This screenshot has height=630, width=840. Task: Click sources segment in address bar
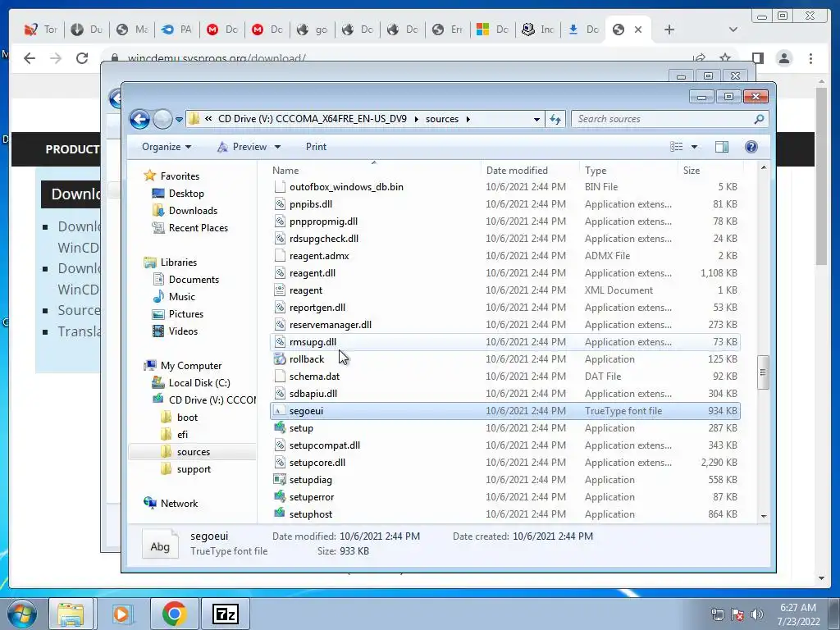click(442, 119)
